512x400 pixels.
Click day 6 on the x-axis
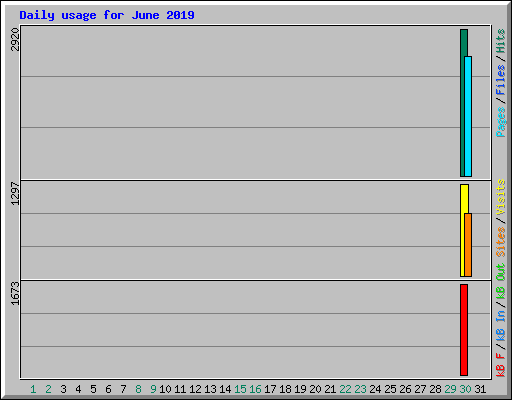pos(108,389)
